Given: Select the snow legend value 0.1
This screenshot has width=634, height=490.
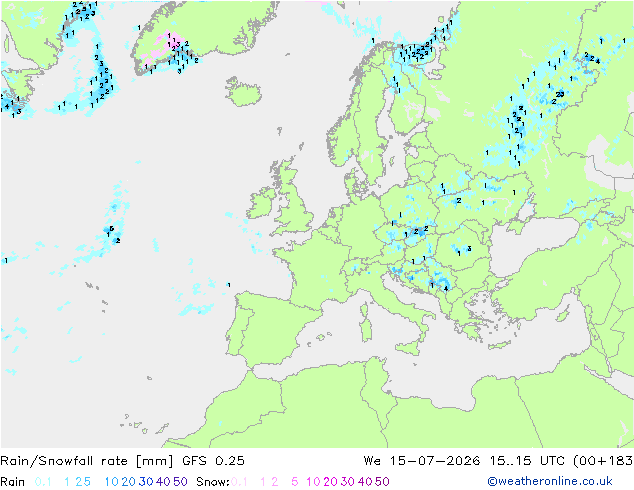Looking at the screenshot, I should (239, 482).
